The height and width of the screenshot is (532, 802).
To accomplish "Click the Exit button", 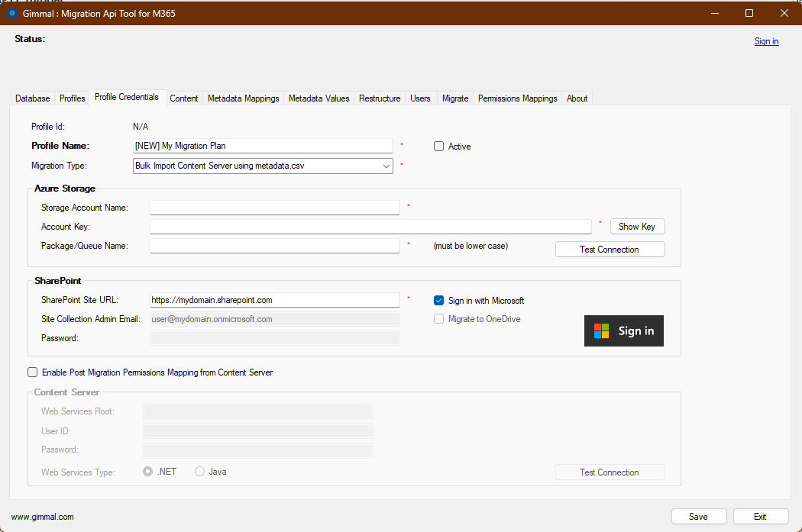I will (760, 517).
